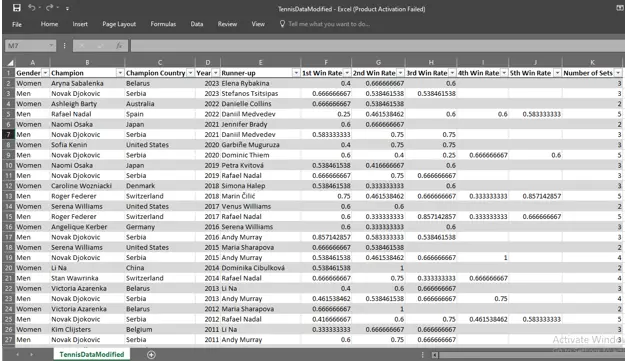Screen dimensions: 625x361
Task: Switch to the Insert tab
Action: [x=80, y=24]
